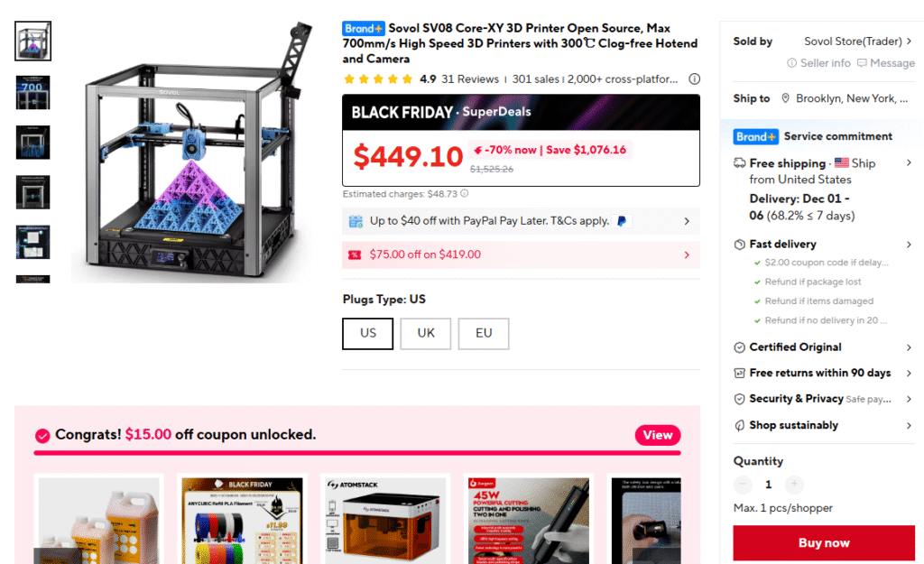Click the Ship to location pin
924x564 pixels.
pos(785,98)
